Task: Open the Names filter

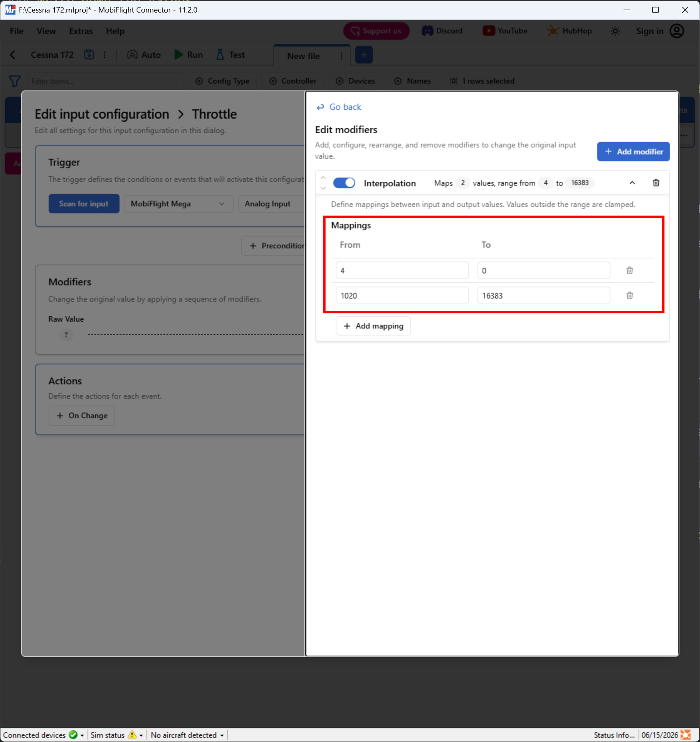Action: pyautogui.click(x=412, y=81)
